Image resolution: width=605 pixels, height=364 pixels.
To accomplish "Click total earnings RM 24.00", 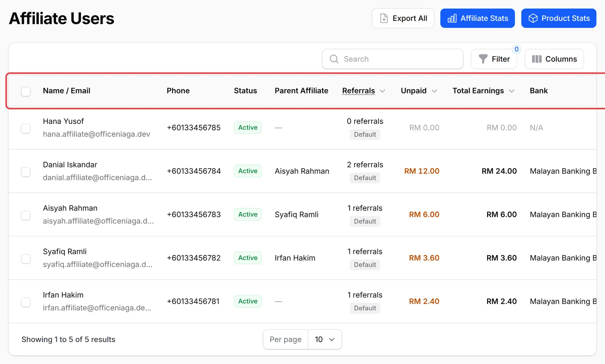I will pos(499,171).
